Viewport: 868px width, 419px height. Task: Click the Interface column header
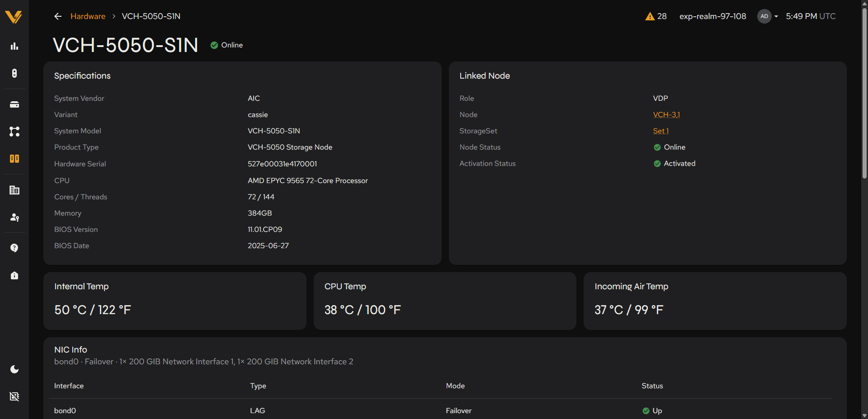point(69,386)
